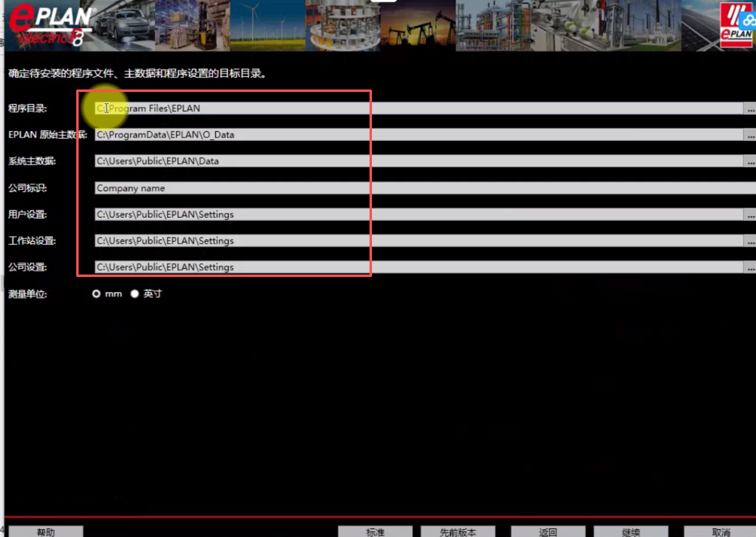Go back with the 返回 button
This screenshot has height=537, width=756.
548,532
